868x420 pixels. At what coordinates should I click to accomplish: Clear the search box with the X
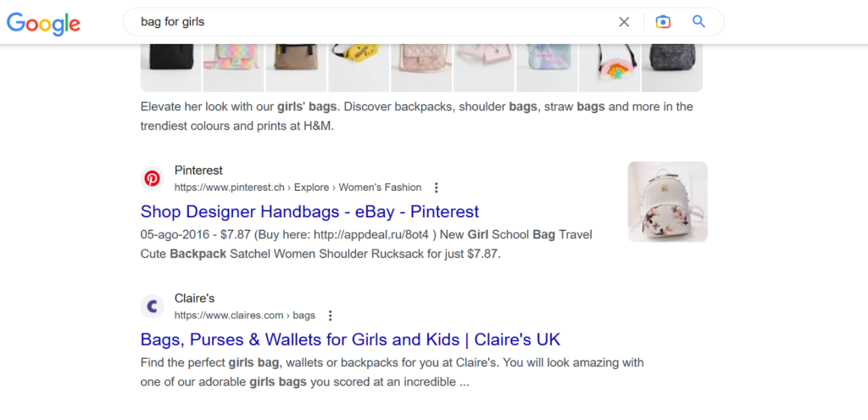point(624,22)
